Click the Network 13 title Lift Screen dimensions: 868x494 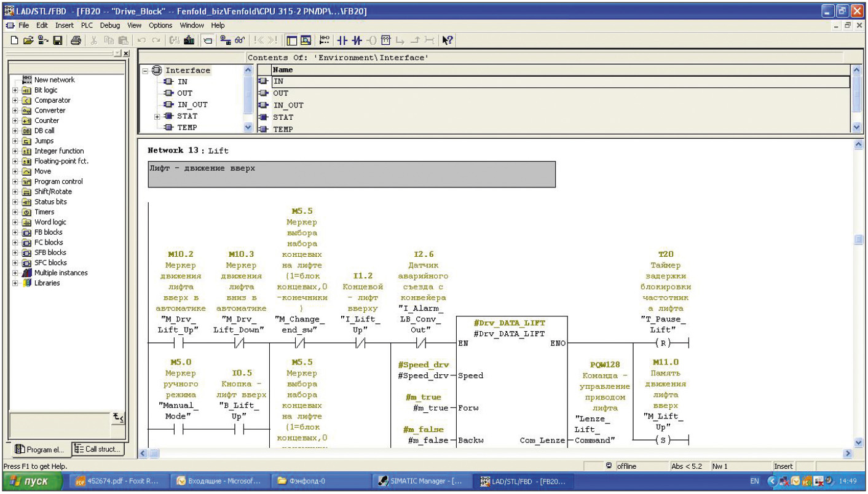(218, 151)
